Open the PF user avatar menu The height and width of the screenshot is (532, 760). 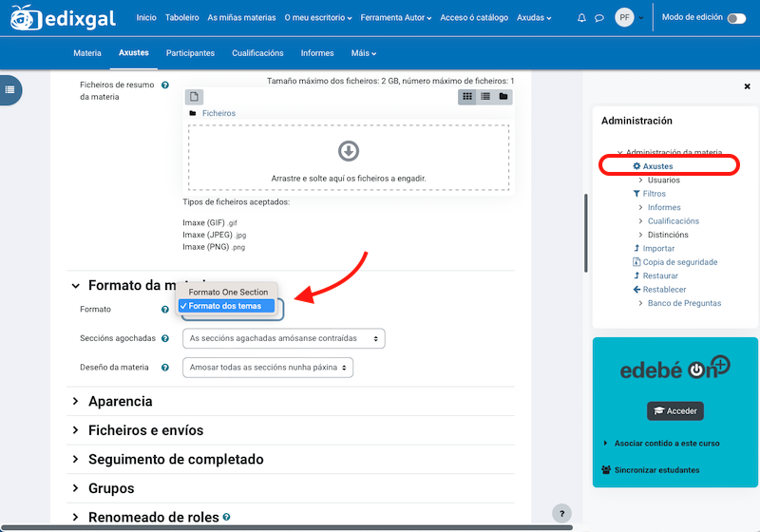point(629,17)
